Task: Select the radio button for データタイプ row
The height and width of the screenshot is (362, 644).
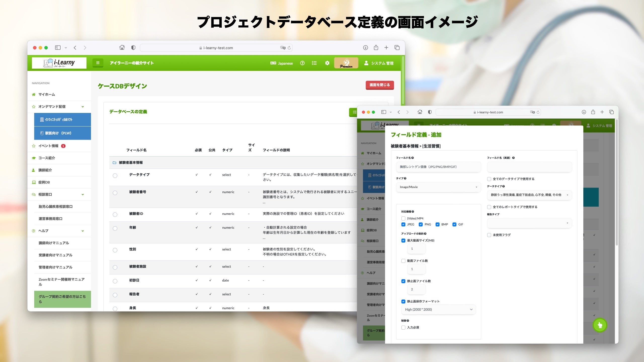Action: point(115,175)
